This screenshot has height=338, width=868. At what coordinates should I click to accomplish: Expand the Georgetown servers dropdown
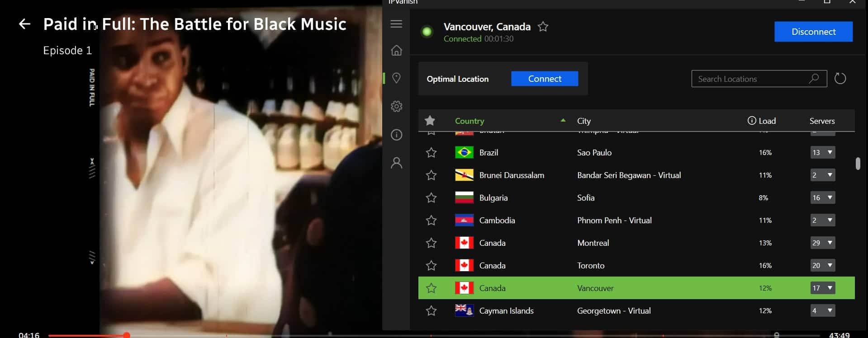pyautogui.click(x=822, y=310)
